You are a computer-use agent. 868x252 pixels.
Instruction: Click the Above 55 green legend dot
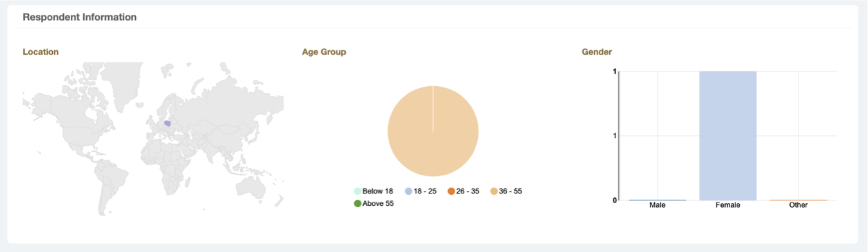(x=357, y=203)
